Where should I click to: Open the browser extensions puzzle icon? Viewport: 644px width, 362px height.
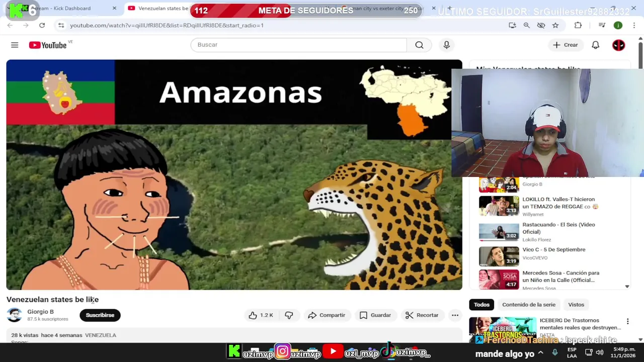coord(578,25)
